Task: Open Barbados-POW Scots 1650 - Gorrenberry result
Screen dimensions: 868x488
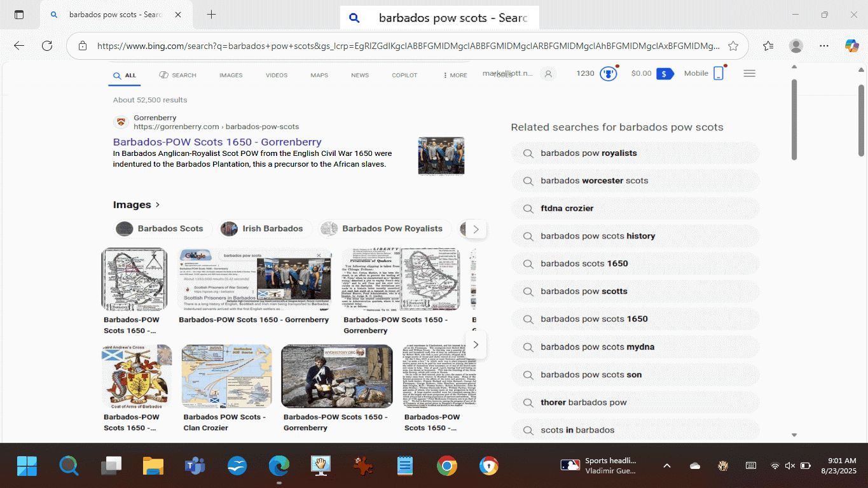Action: (217, 142)
